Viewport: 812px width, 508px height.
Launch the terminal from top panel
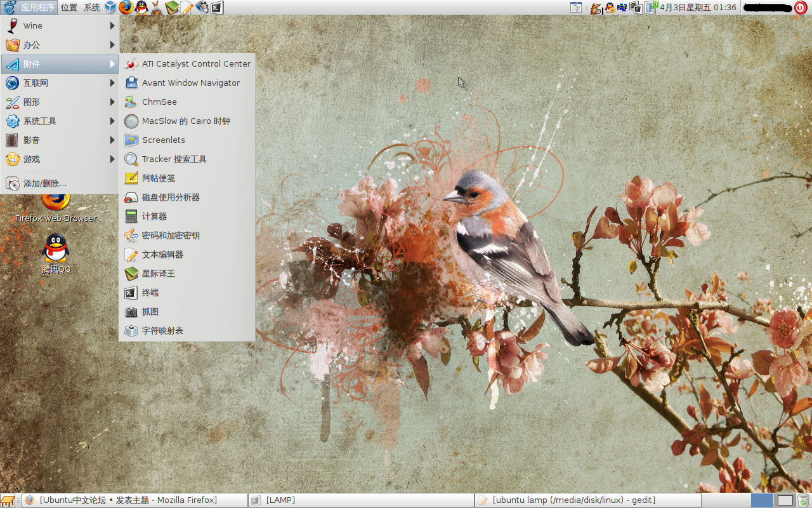(217, 8)
